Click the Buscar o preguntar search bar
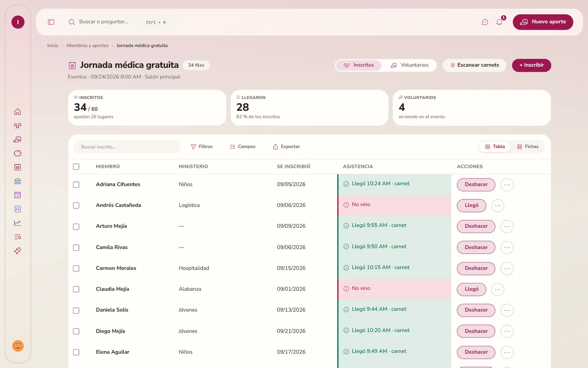Image resolution: width=588 pixels, height=368 pixels. coord(118,22)
